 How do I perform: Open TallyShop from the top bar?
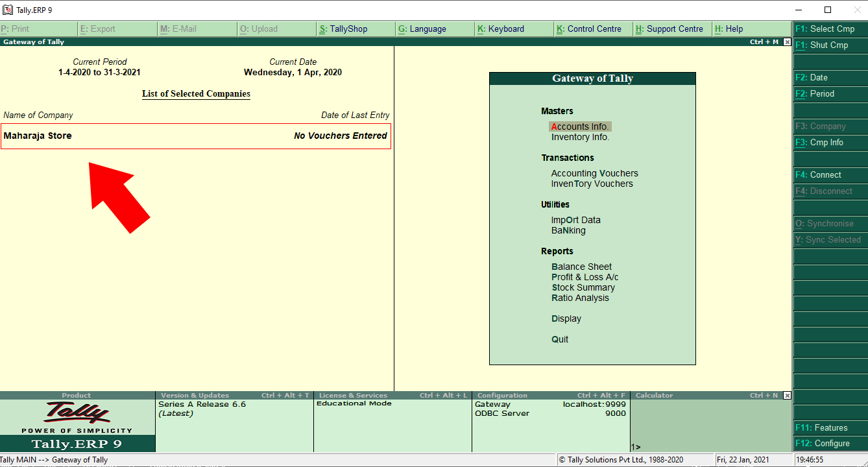point(356,29)
